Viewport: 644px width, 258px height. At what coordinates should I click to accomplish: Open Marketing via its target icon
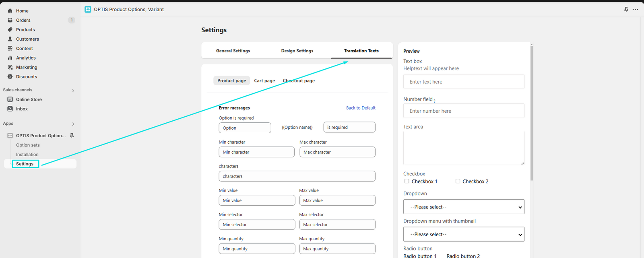(x=10, y=67)
